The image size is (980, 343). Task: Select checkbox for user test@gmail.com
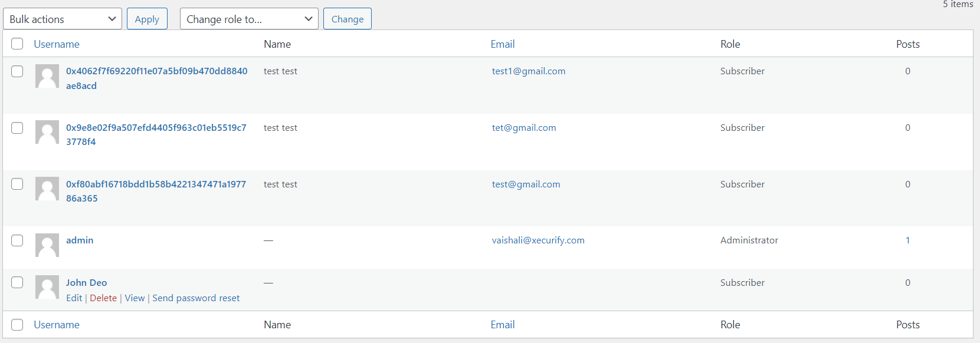[x=17, y=184]
